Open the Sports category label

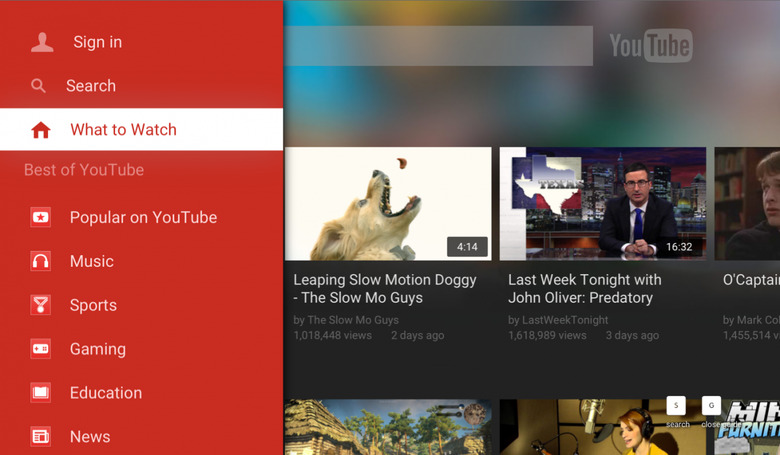pos(93,305)
